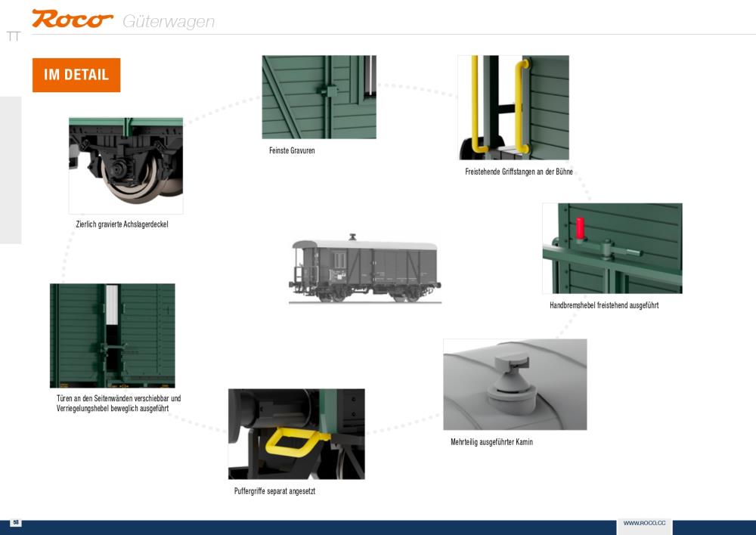Click 'Puffergriffe separat angesetzt' caption

coord(275,491)
